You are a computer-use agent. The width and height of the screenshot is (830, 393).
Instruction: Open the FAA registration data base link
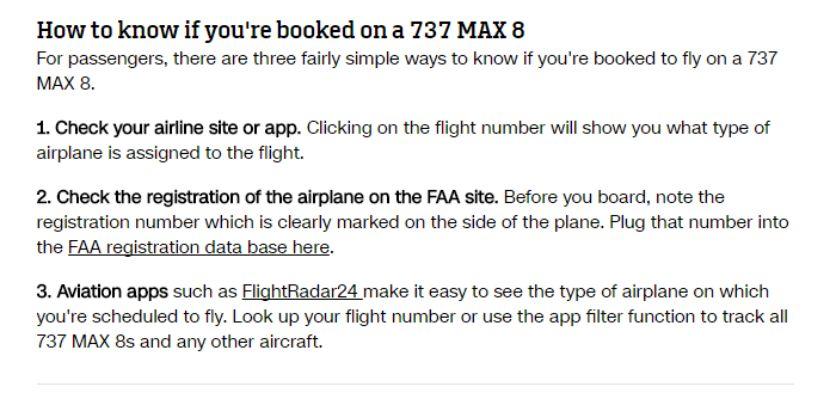tap(199, 247)
